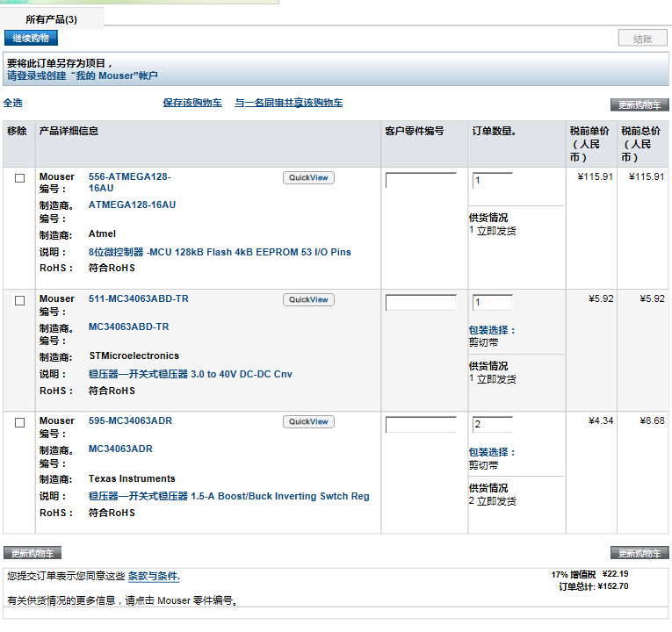Click the ¥4.34 unit price
Viewport: 672px width, 632px height.
601,421
